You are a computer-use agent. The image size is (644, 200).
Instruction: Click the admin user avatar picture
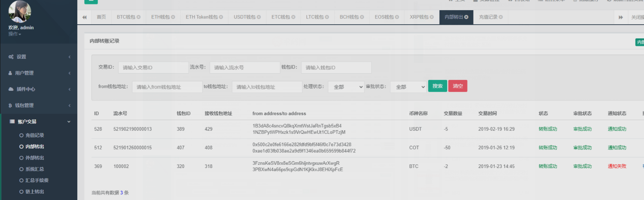(20, 11)
